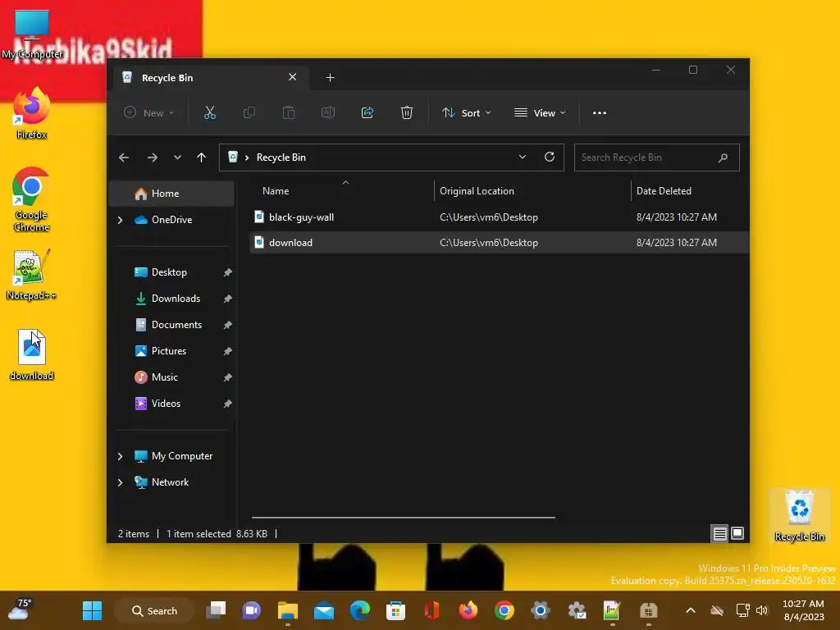The height and width of the screenshot is (630, 840).
Task: Select the Notepad++ desktop shortcut
Action: (31, 275)
